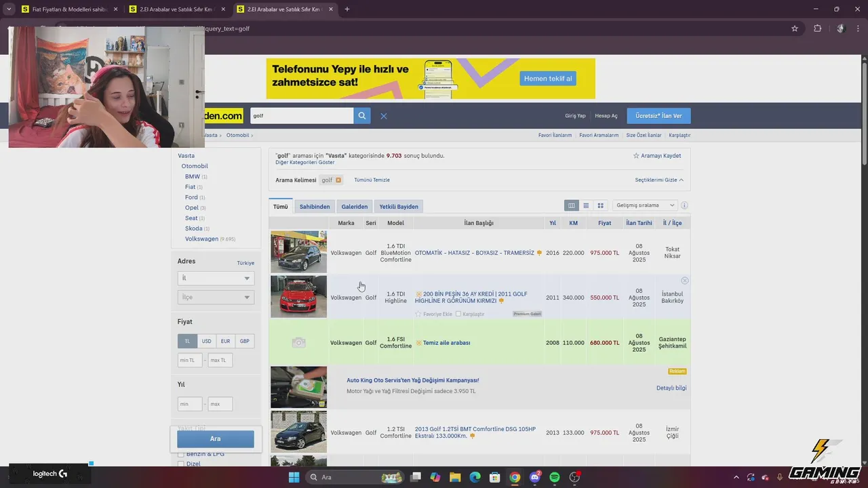This screenshot has width=868, height=488.
Task: Add red Golf listing to favorites
Action: click(x=433, y=314)
